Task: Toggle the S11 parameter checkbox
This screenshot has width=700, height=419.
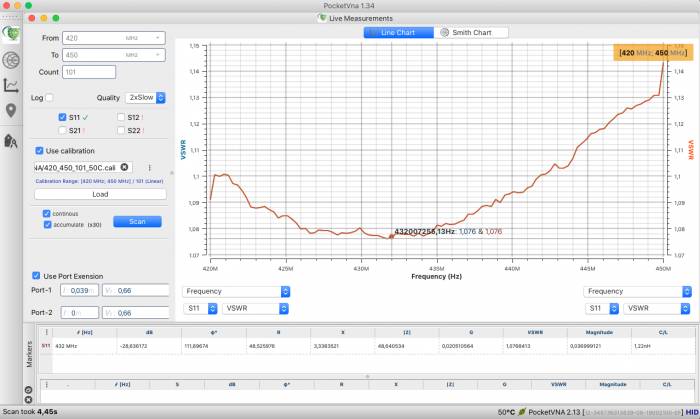Action: (x=62, y=117)
